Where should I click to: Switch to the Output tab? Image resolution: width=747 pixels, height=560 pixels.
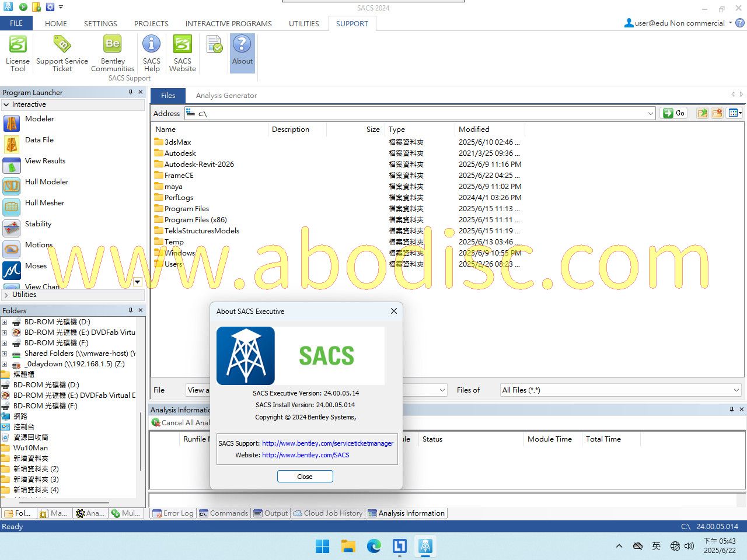(271, 513)
